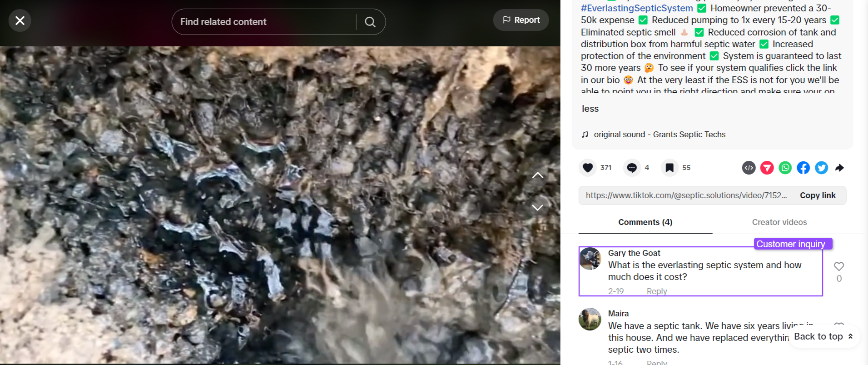Click the flag icon in Report button

coord(506,20)
